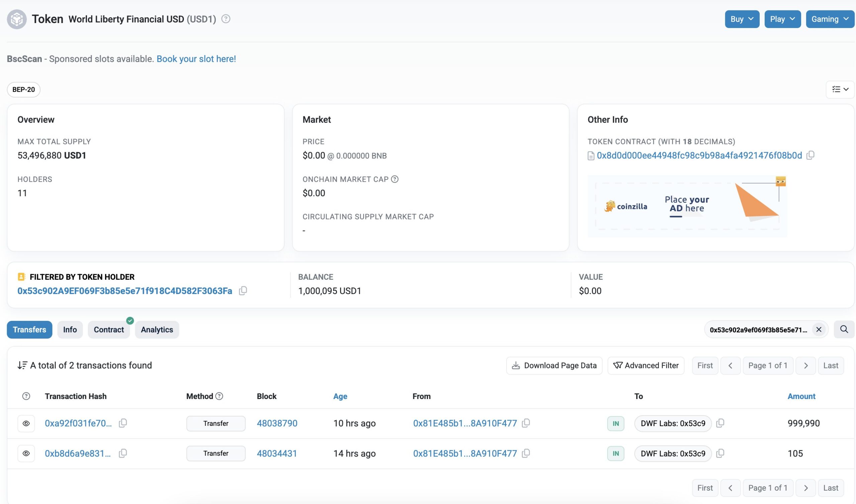Copy From address in block 48034431 row

[526, 453]
